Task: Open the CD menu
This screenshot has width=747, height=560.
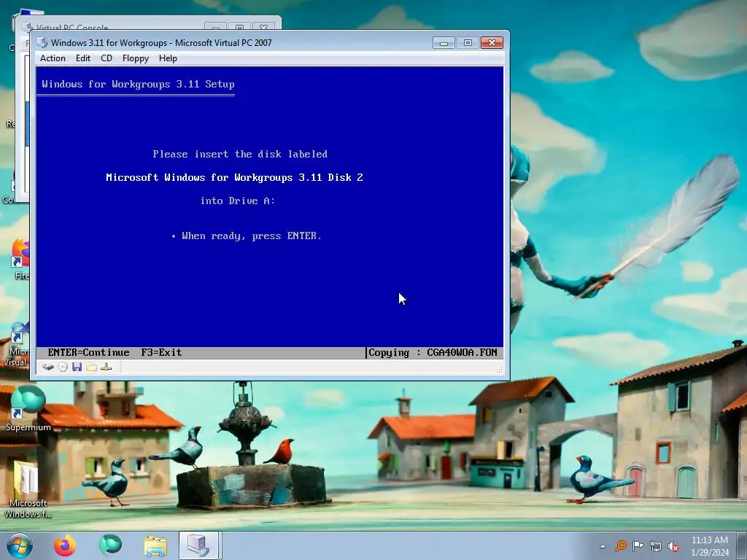Action: [x=107, y=58]
